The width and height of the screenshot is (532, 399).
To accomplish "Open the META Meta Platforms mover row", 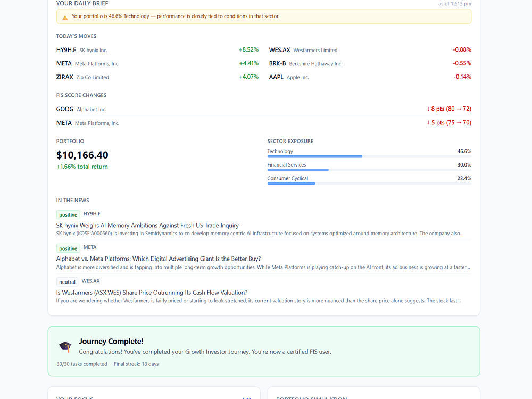I will pos(157,63).
